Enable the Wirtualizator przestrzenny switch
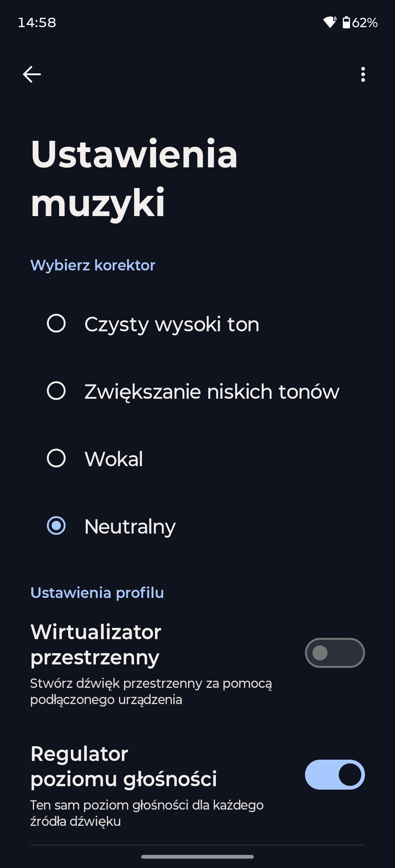This screenshot has height=868, width=395. 335,653
